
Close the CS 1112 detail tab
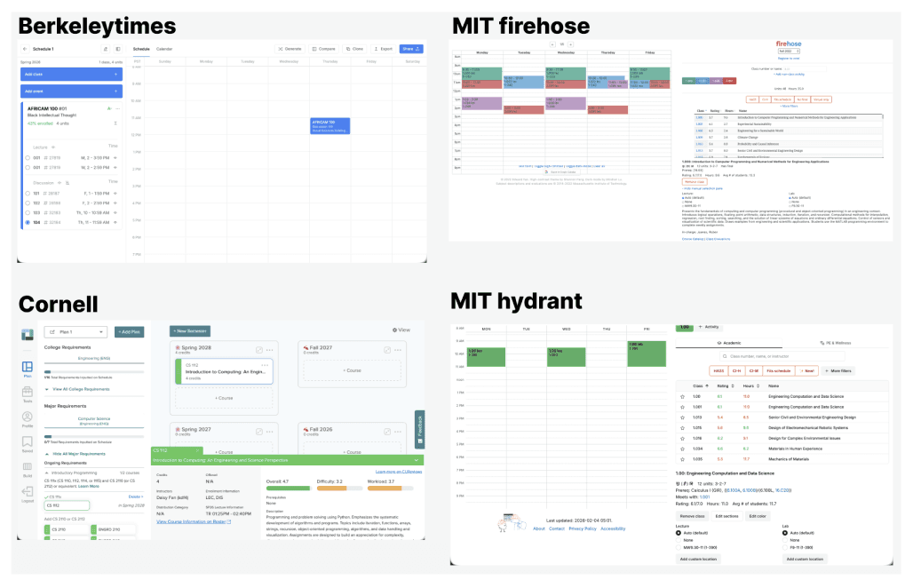pos(197,450)
